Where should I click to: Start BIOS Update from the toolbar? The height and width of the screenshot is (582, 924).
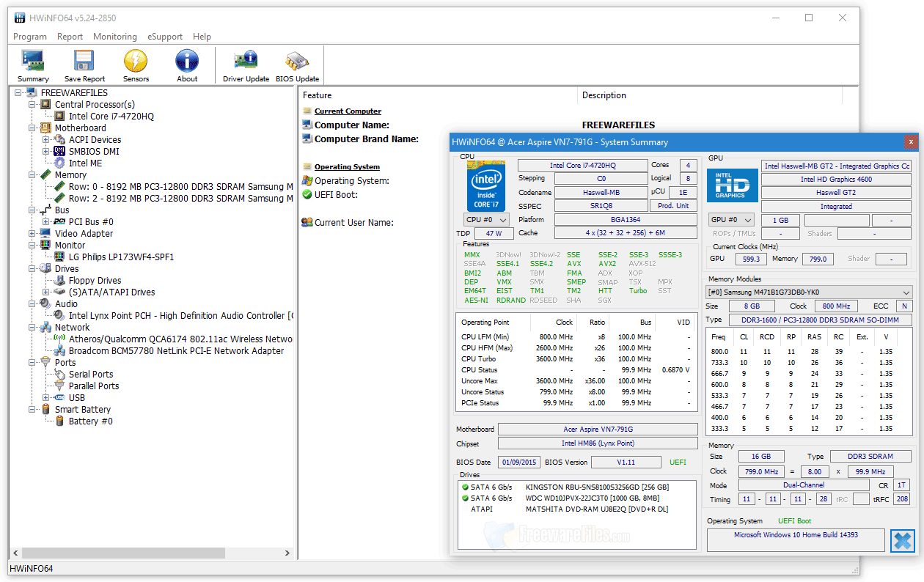tap(297, 65)
